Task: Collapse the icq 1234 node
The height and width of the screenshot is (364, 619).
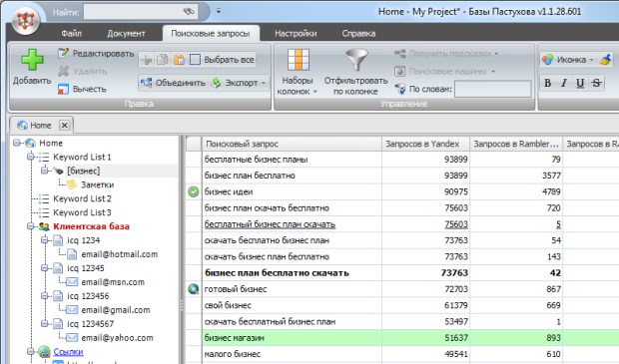Action: (x=45, y=240)
